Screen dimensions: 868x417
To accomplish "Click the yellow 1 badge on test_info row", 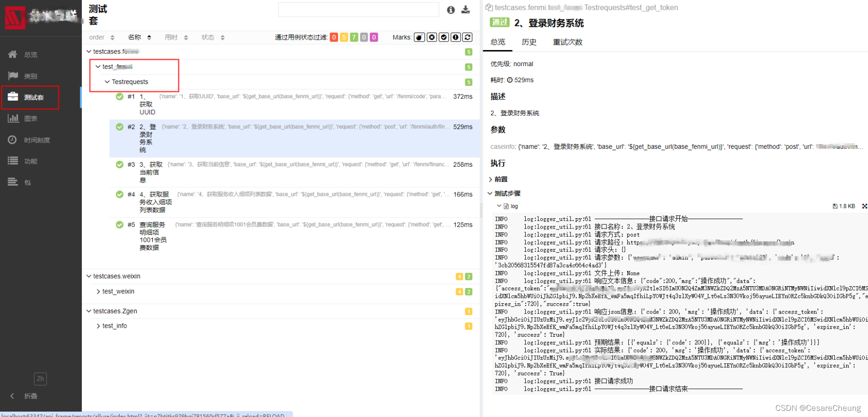I will (469, 326).
